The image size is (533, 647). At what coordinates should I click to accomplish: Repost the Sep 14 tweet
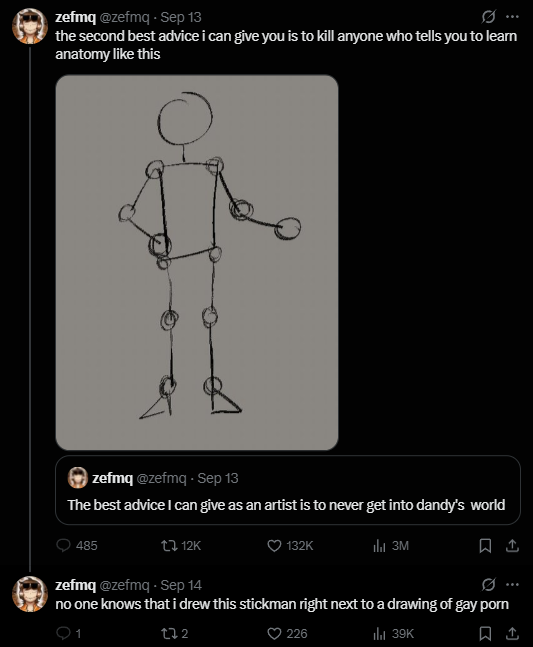click(175, 633)
